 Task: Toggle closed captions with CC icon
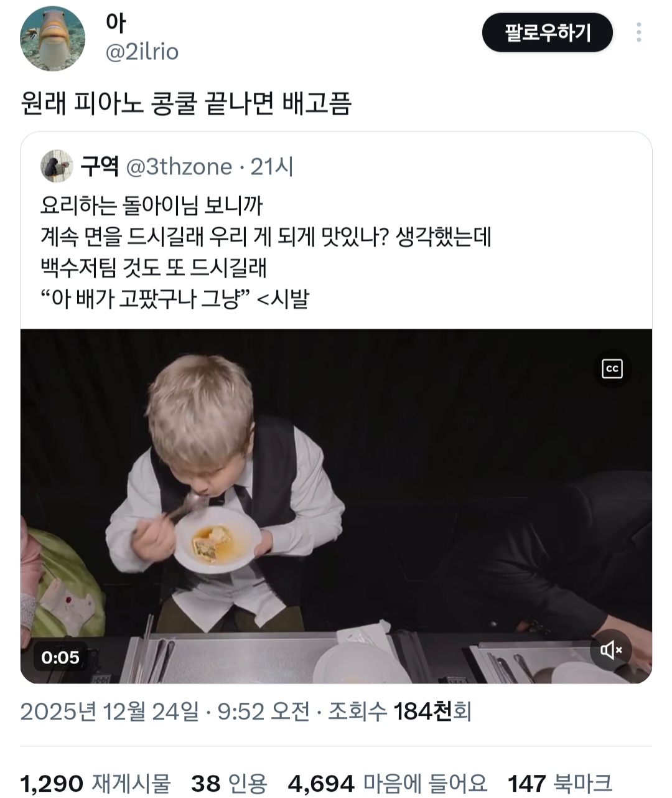tap(612, 369)
